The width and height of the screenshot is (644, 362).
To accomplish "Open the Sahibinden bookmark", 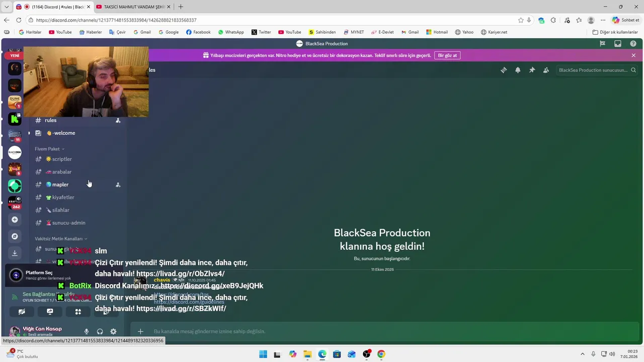I will tap(322, 32).
